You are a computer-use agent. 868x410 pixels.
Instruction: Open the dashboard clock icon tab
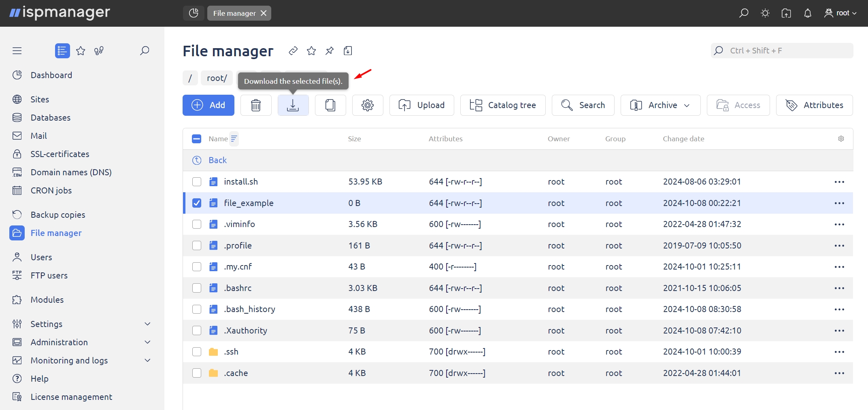pos(194,13)
